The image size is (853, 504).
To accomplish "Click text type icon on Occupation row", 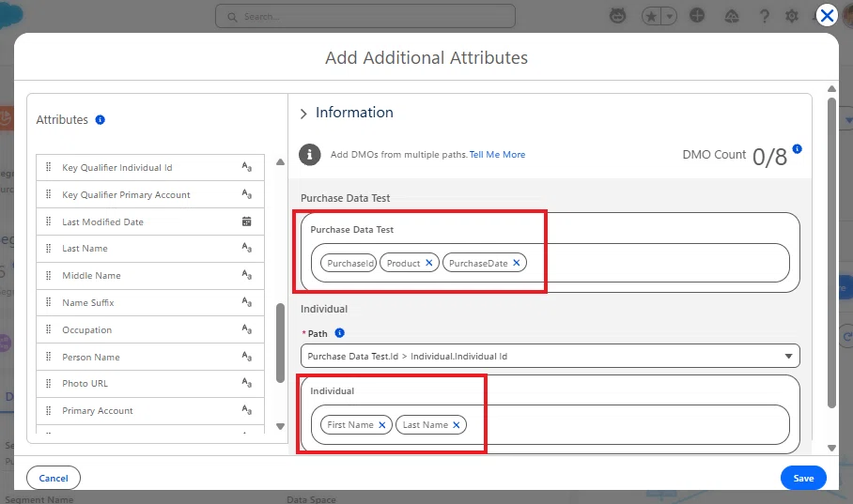I will (247, 329).
